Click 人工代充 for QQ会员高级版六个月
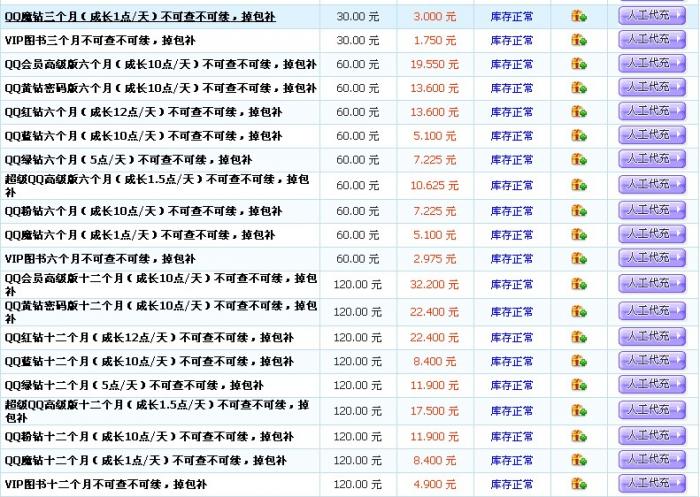700x497 pixels. coord(652,64)
